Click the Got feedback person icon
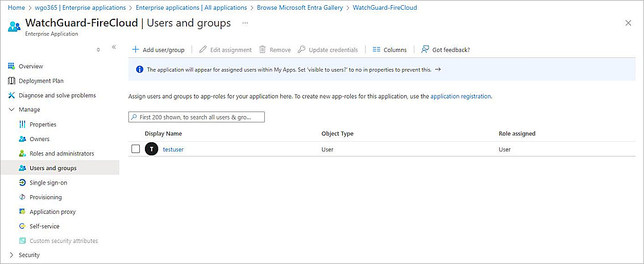The width and height of the screenshot is (644, 264). coord(425,49)
